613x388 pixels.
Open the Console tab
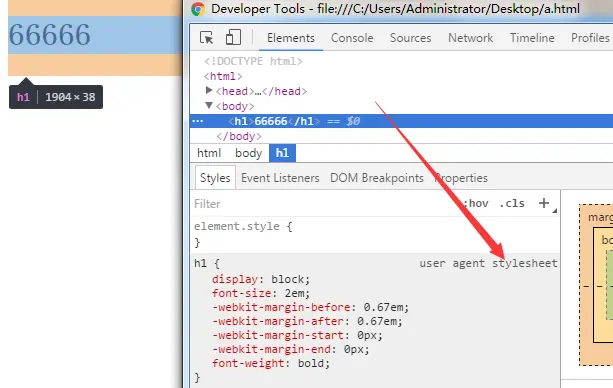352,38
